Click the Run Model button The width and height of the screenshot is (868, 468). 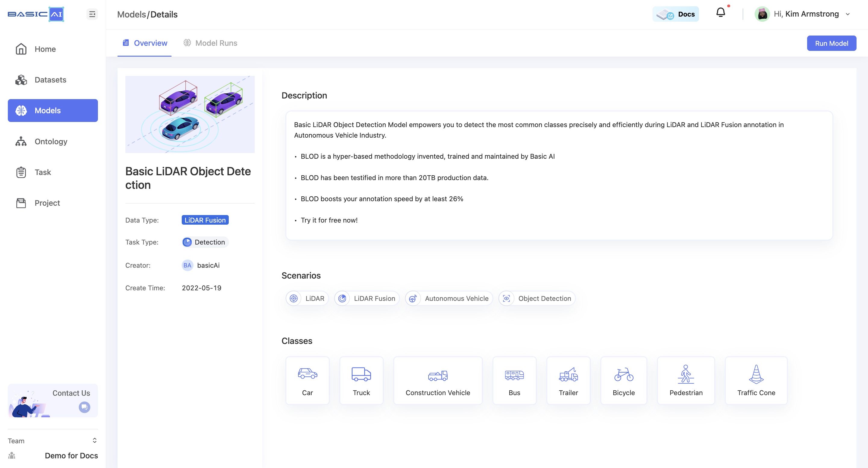coord(832,43)
